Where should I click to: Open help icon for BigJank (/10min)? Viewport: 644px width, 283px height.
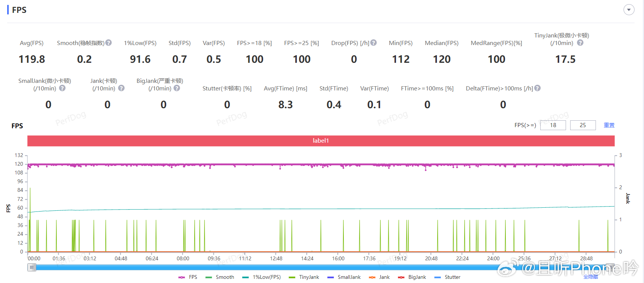point(177,88)
